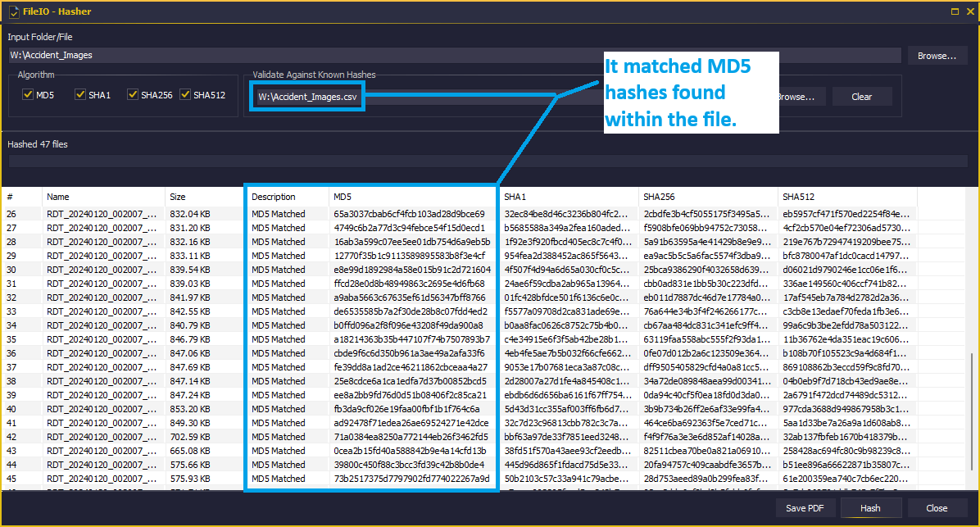Image resolution: width=980 pixels, height=527 pixels.
Task: Click MD5 hash 25e8cdce6a1ca1edfa7d37b00852bcd5
Action: [410, 381]
